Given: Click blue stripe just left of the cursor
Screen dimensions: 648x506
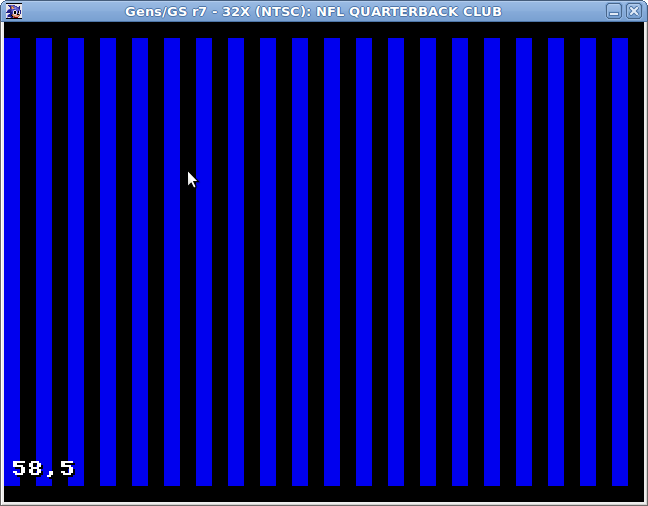Looking at the screenshot, I should tap(172, 180).
